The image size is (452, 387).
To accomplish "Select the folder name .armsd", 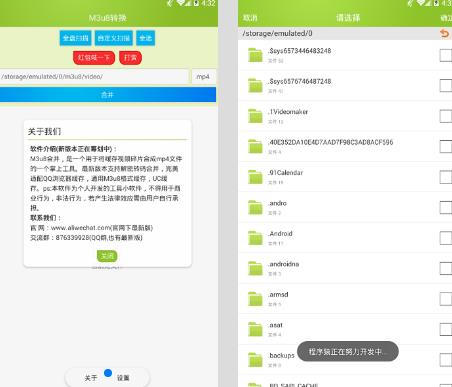I will [278, 294].
